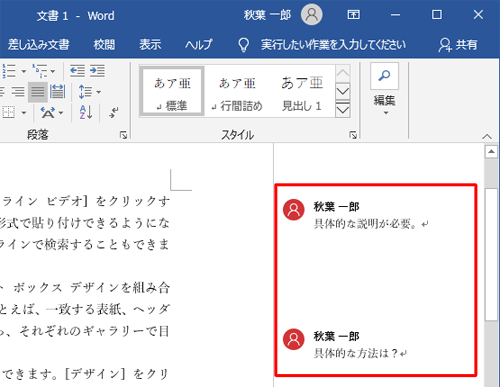Viewport: 500px width, 387px height.
Task: Open borders dropdown arrow
Action: 24,113
